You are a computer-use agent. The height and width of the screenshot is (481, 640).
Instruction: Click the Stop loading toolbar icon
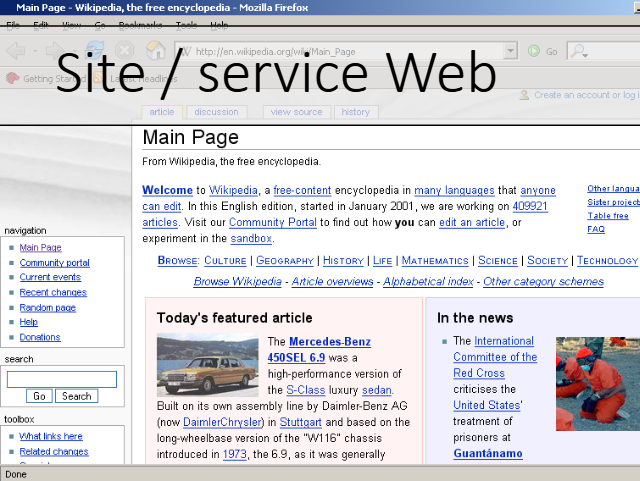[124, 51]
